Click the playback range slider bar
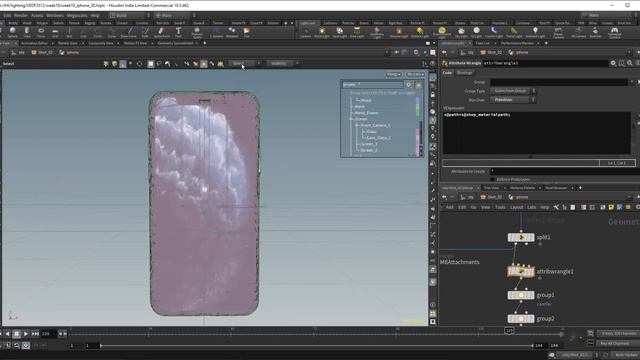Screen dimensions: 640x360 (317, 346)
